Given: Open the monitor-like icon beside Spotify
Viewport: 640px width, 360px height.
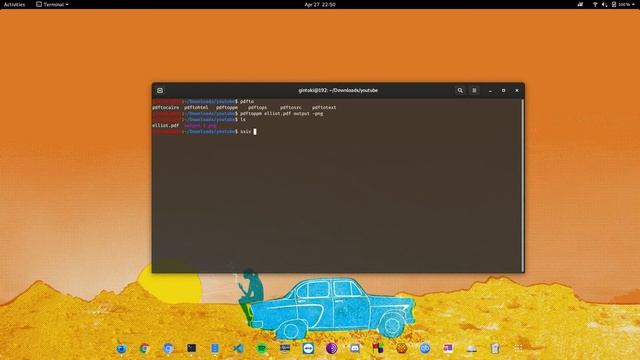Looking at the screenshot, I should [285, 348].
